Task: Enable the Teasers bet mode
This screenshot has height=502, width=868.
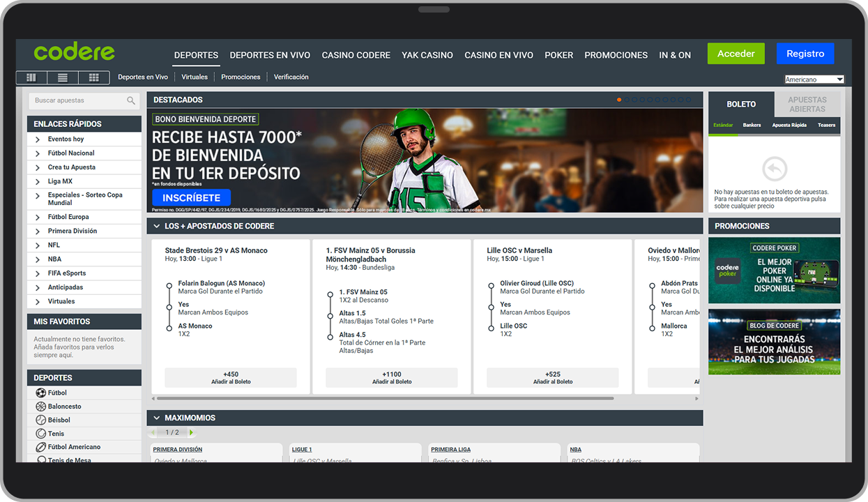Action: [825, 125]
